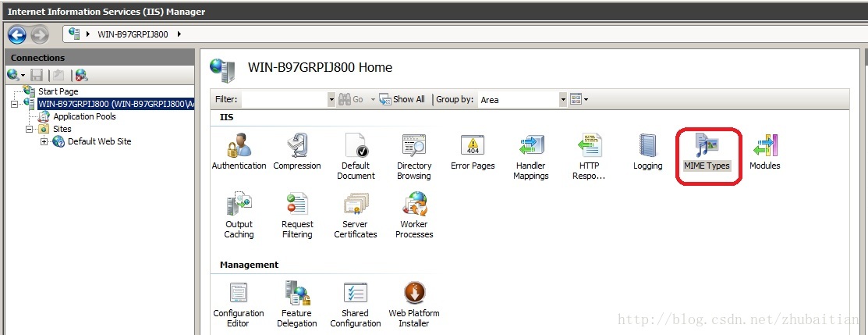Image resolution: width=868 pixels, height=335 pixels.
Task: Click WIN-B97GRPIJ800 in the address bar
Action: (134, 34)
